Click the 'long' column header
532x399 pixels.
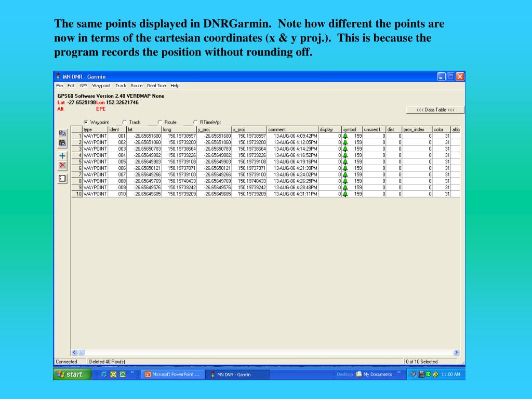click(x=179, y=129)
